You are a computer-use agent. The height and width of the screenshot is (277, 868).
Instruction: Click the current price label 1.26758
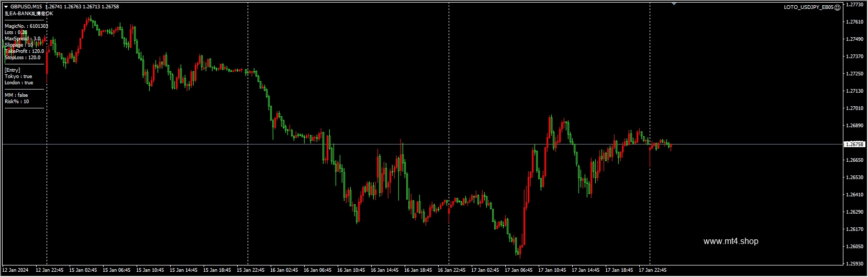click(x=854, y=144)
